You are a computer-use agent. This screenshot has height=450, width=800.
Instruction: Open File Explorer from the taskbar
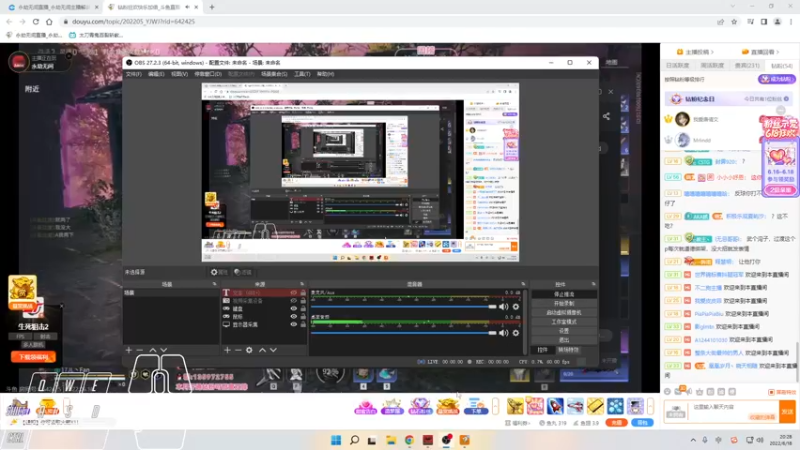pos(391,440)
